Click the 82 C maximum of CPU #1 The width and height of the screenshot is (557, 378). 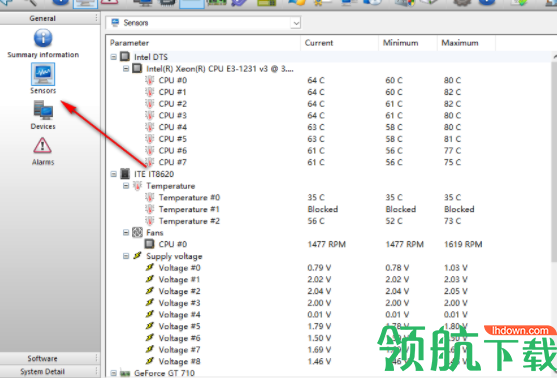tap(452, 92)
